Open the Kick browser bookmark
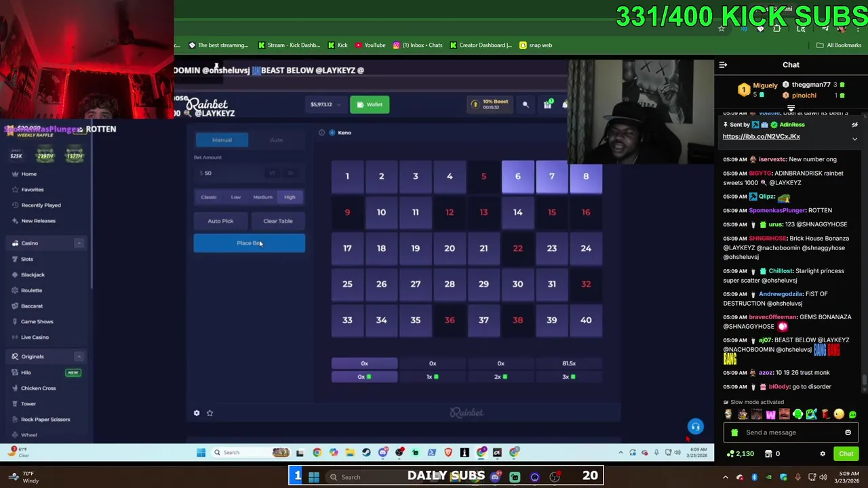This screenshot has height=488, width=868. click(x=337, y=45)
